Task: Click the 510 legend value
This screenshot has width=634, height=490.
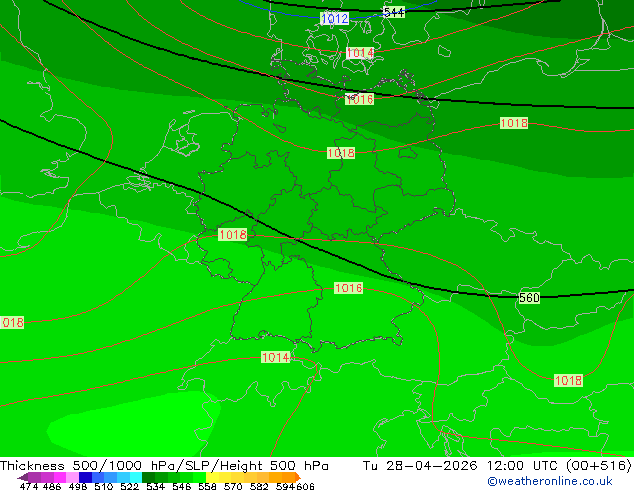Action: point(104,486)
